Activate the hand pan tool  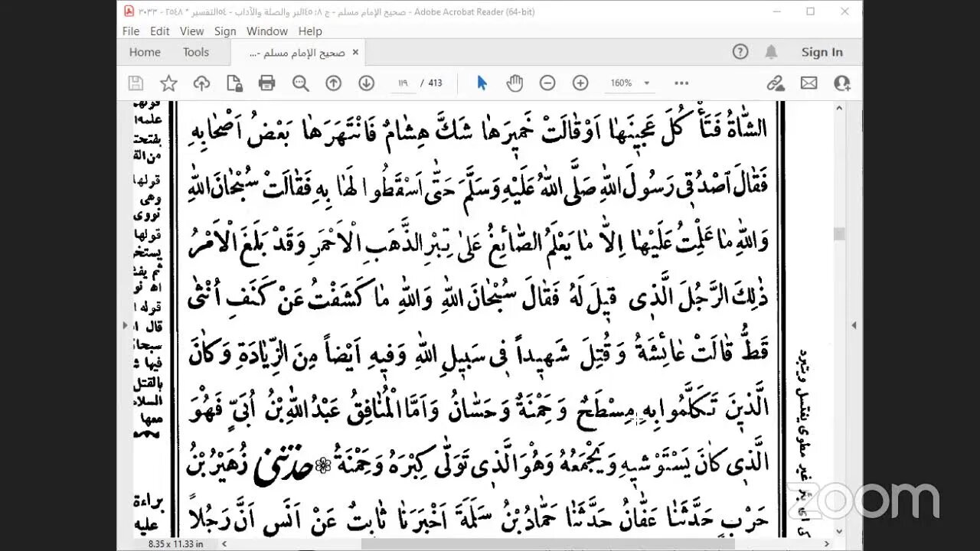tap(514, 83)
